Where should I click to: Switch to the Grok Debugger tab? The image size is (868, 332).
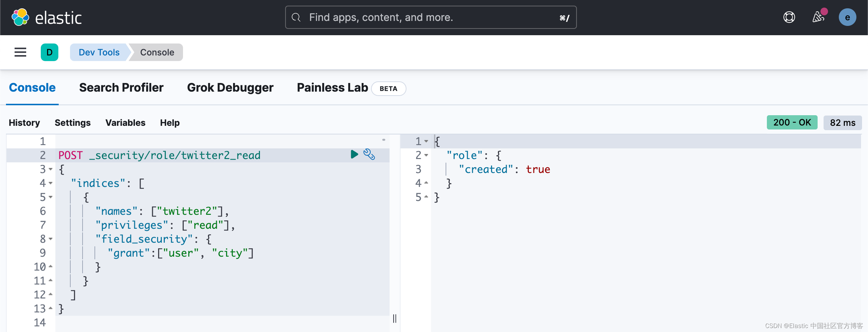click(230, 88)
